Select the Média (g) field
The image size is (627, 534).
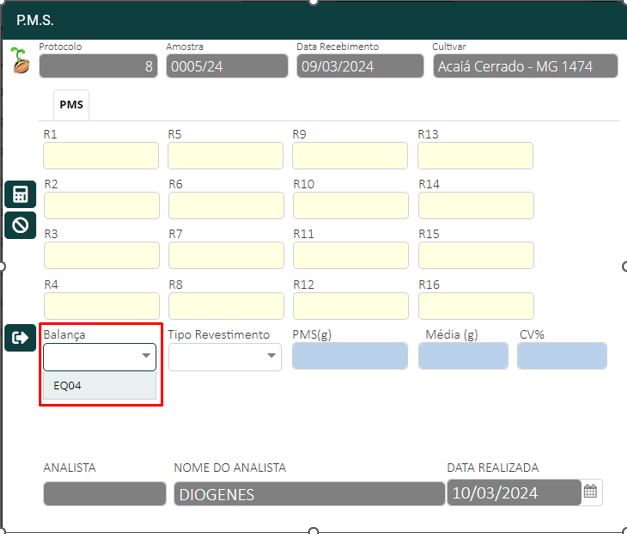(x=463, y=356)
